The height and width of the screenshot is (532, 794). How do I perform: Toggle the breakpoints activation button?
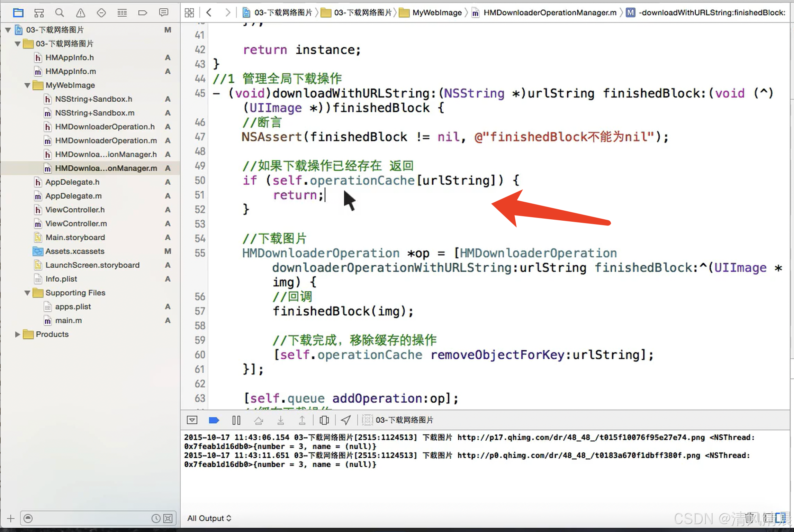(214, 420)
